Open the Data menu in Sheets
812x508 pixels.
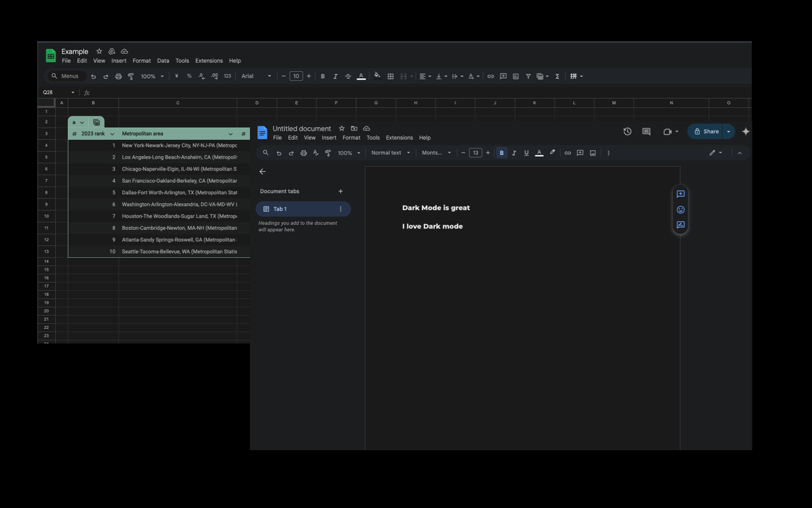click(163, 61)
